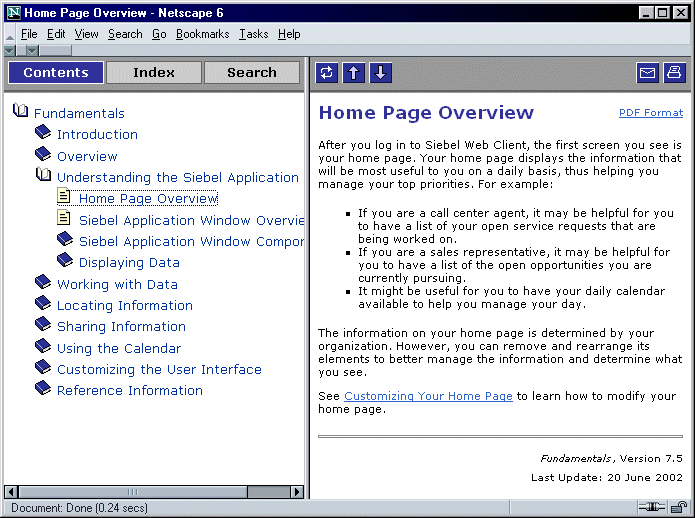Click the Home Page Overview page heading
695x518 pixels.
tap(426, 113)
